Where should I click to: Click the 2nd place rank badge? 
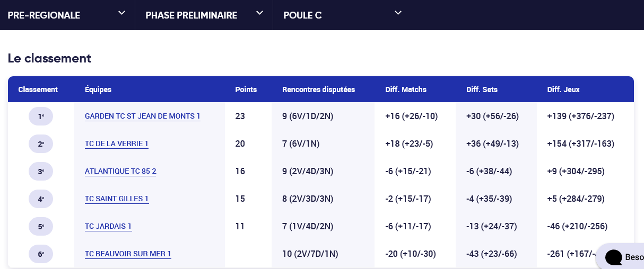[x=41, y=144]
